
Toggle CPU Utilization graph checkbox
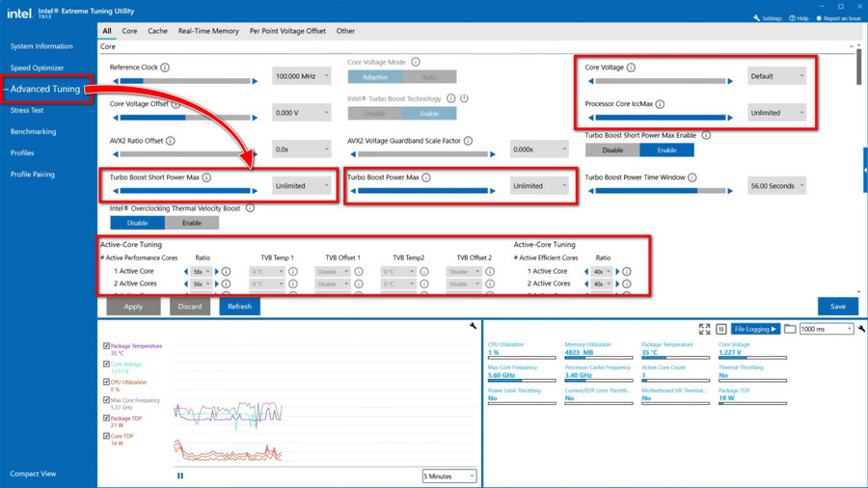[x=106, y=382]
